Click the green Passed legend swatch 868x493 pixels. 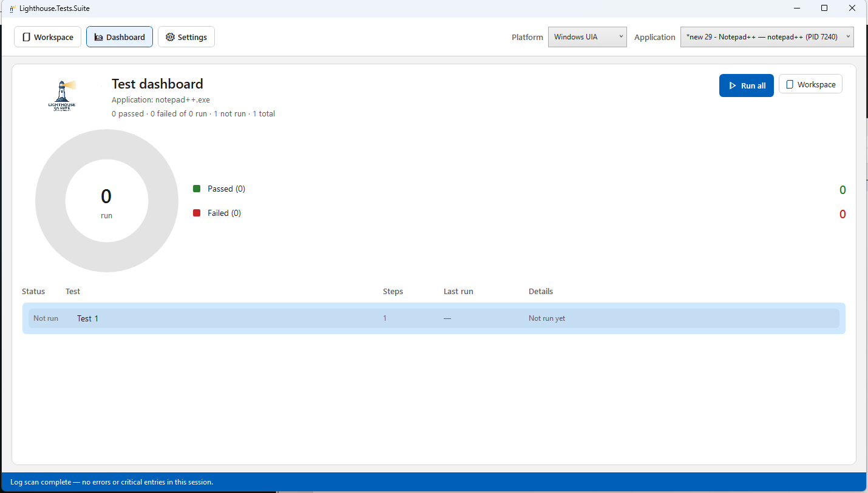point(197,189)
